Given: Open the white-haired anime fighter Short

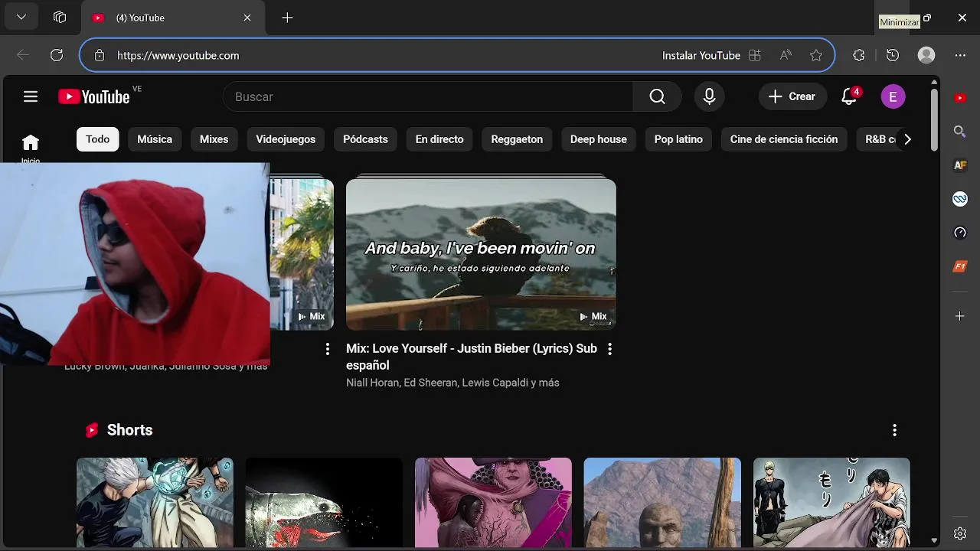Looking at the screenshot, I should tap(155, 503).
